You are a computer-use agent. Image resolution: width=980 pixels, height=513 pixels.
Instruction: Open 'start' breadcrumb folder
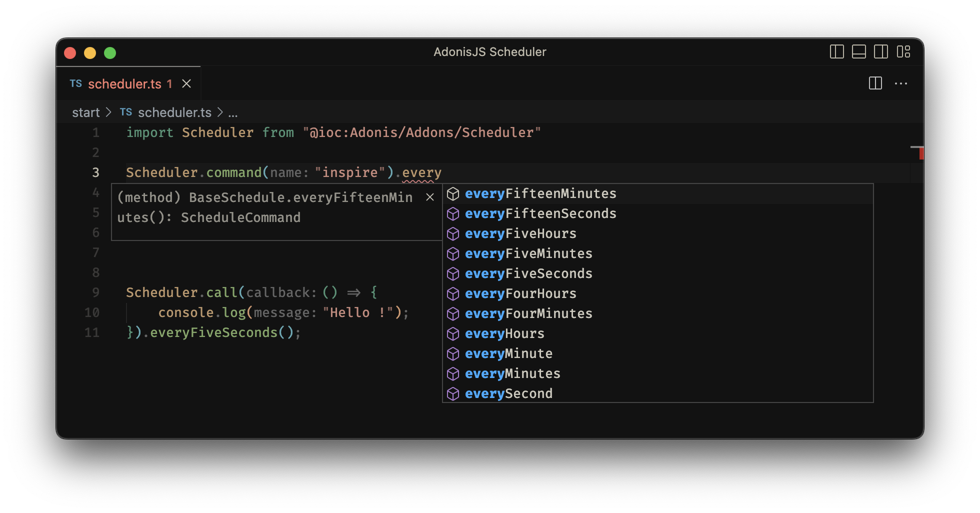click(x=86, y=112)
